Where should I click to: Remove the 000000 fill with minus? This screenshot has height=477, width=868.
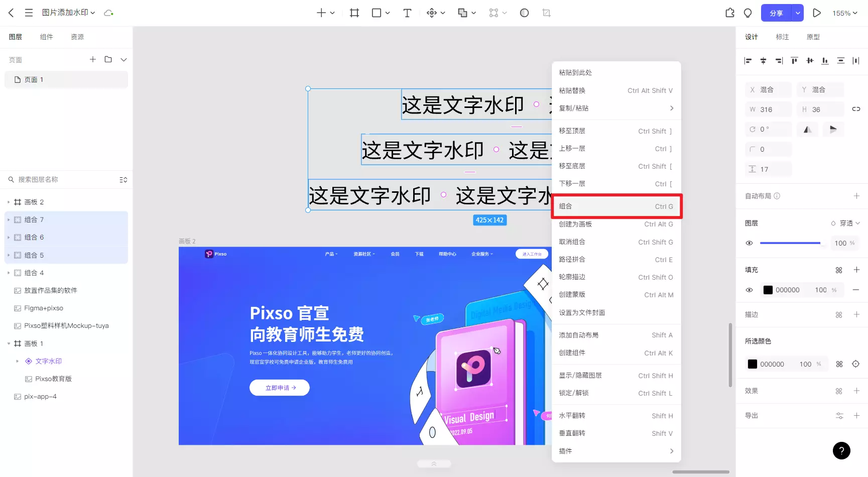click(856, 290)
